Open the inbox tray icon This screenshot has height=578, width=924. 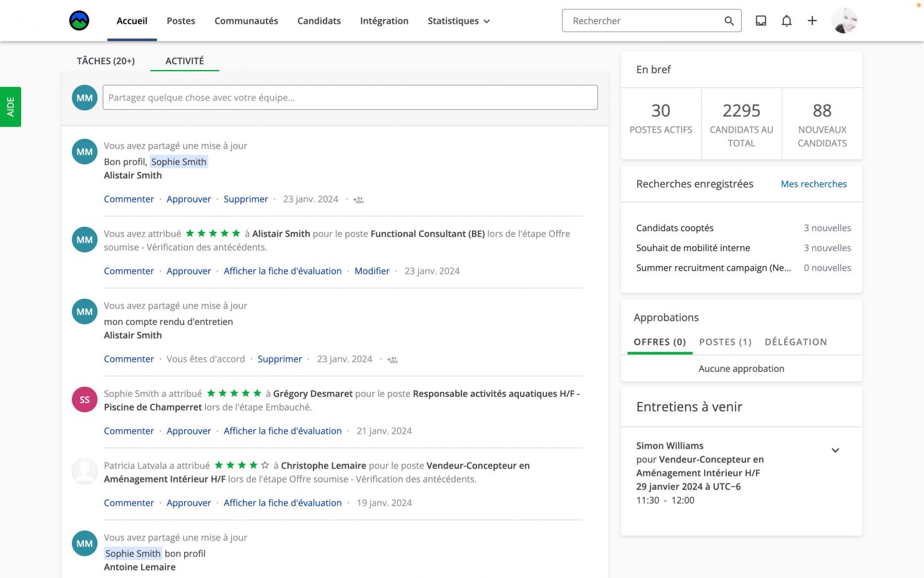[x=760, y=21]
